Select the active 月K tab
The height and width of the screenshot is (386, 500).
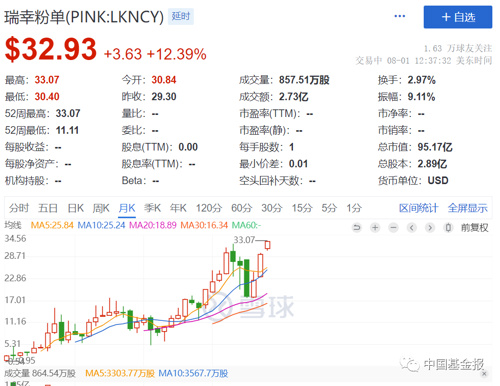tap(127, 208)
